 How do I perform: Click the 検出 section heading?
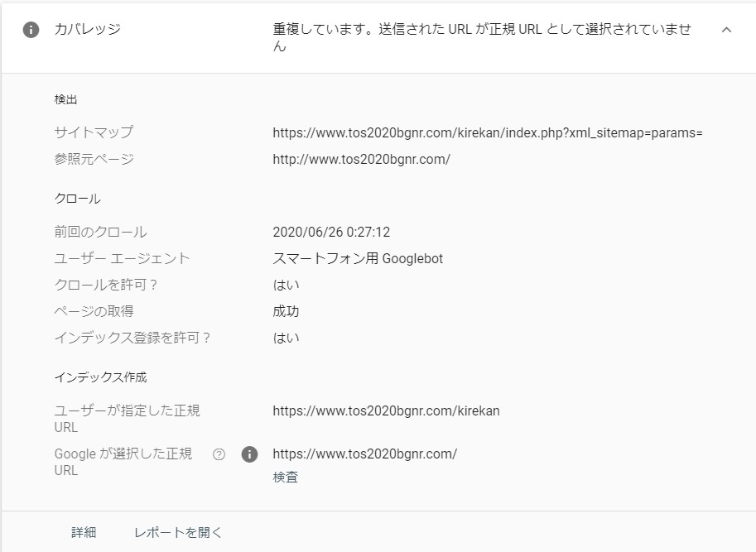(x=65, y=99)
